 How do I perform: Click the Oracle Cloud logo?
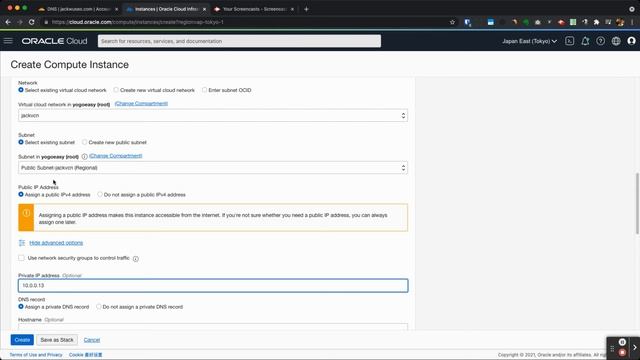tap(54, 41)
